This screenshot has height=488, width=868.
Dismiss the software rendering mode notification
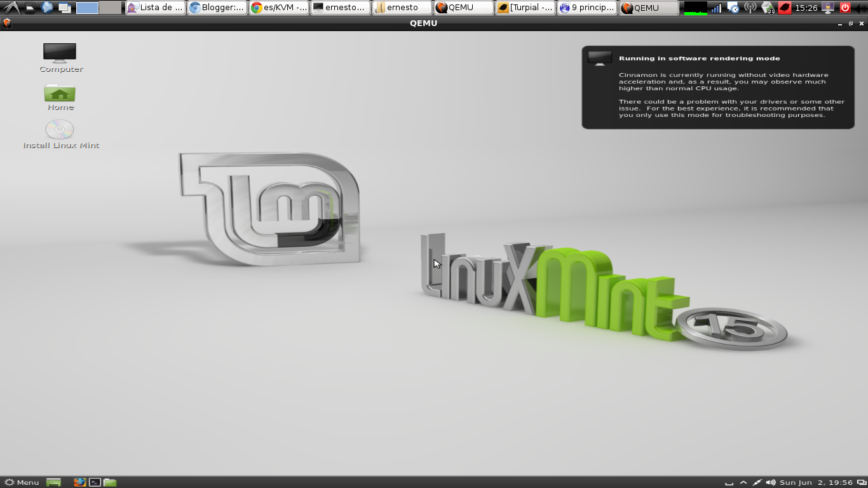717,87
